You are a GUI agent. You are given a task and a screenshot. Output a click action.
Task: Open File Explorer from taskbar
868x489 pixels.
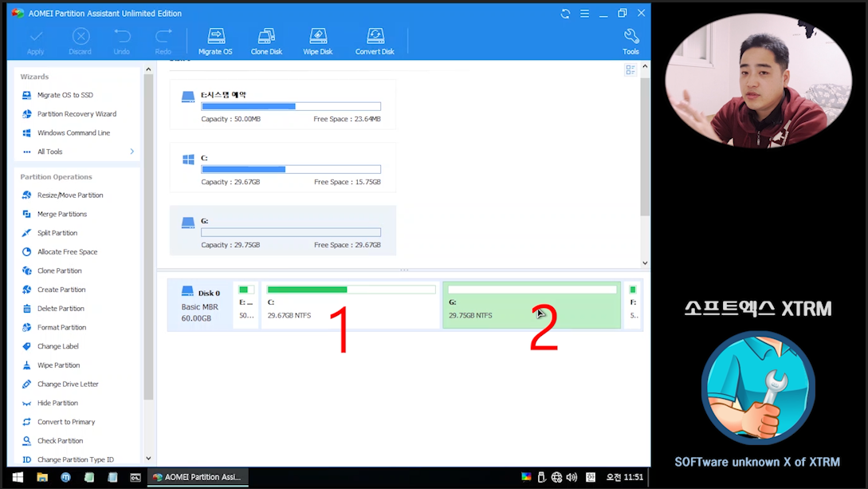tap(42, 477)
